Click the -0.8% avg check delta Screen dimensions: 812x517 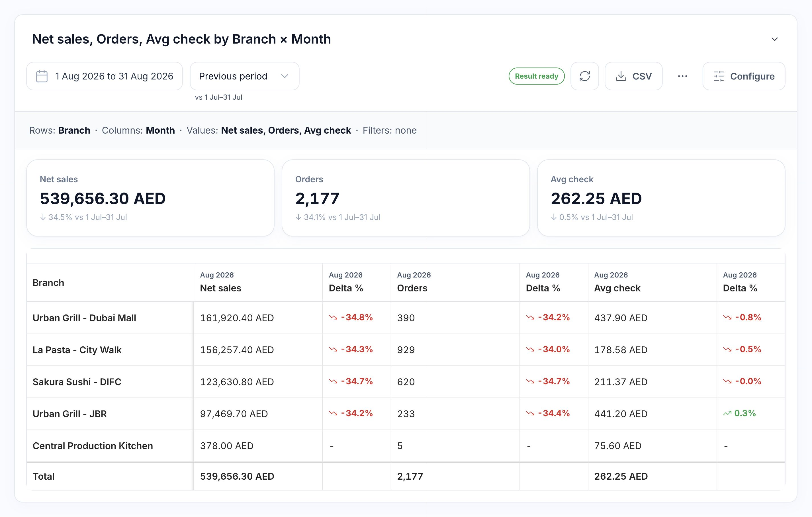(742, 317)
